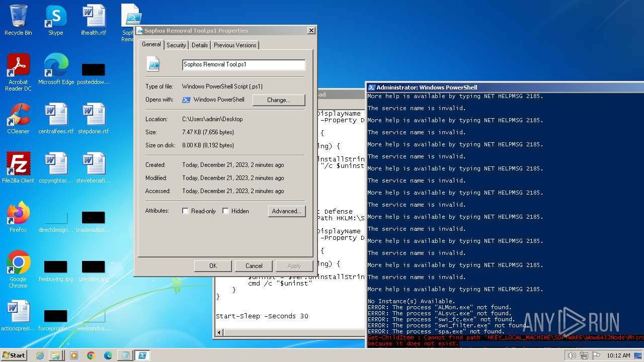
Task: Open the ilhealth.rtf document icon
Action: point(94,20)
